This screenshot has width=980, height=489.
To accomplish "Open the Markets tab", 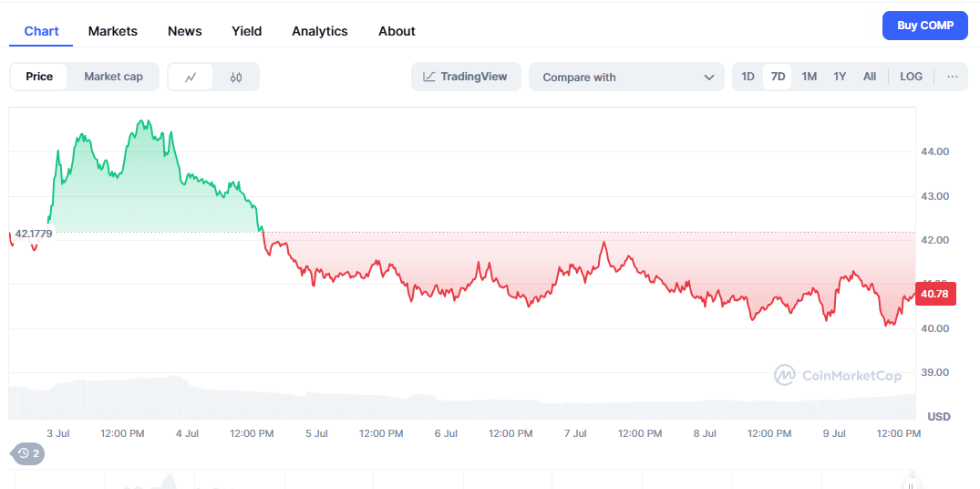I will pyautogui.click(x=113, y=31).
